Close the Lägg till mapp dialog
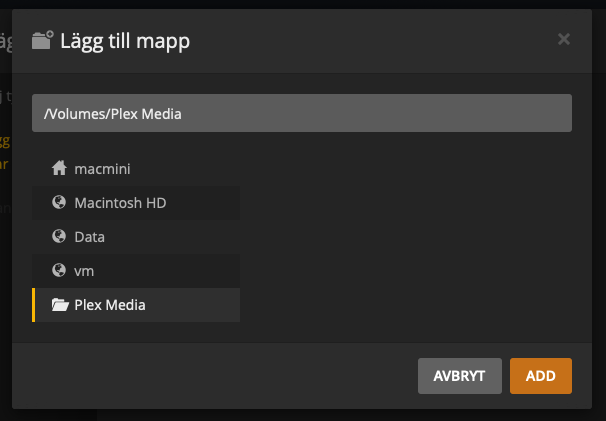 564,39
